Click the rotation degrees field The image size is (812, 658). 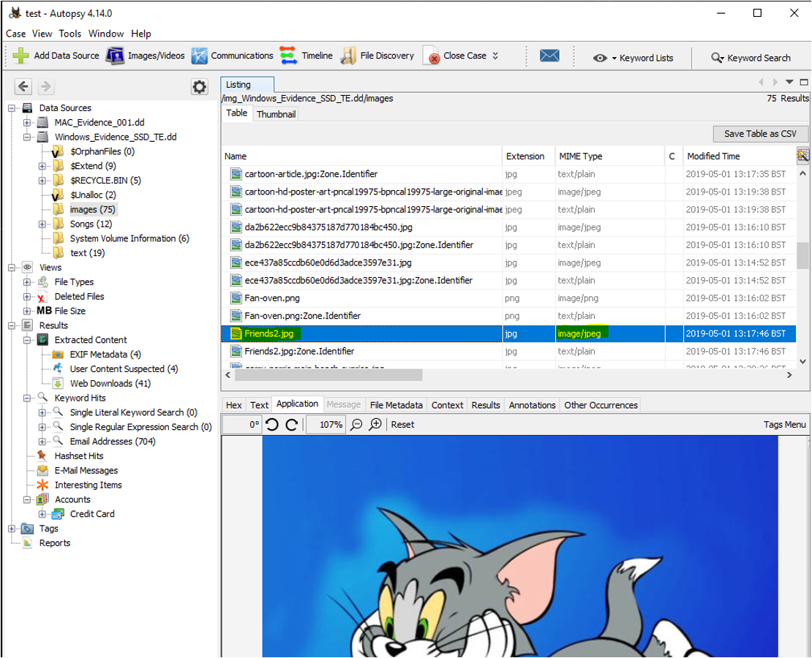pos(243,425)
